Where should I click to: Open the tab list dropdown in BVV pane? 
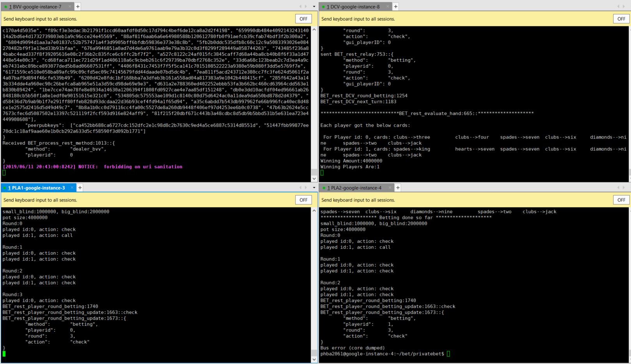[x=314, y=7]
